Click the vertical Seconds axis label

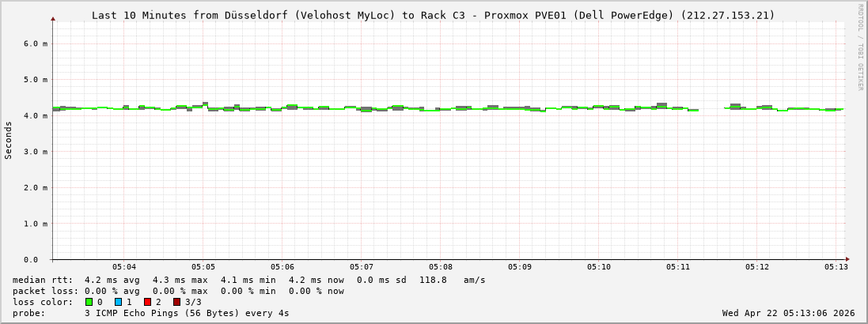pyautogui.click(x=9, y=140)
